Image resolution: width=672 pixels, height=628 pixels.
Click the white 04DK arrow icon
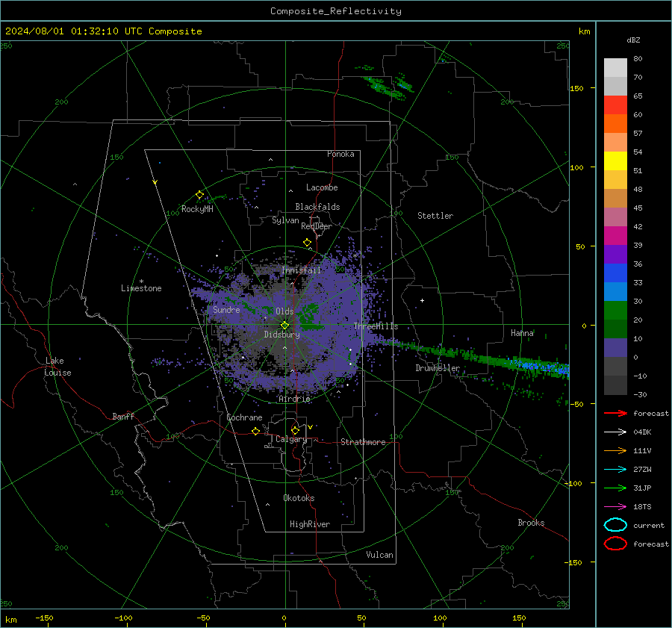tap(615, 432)
